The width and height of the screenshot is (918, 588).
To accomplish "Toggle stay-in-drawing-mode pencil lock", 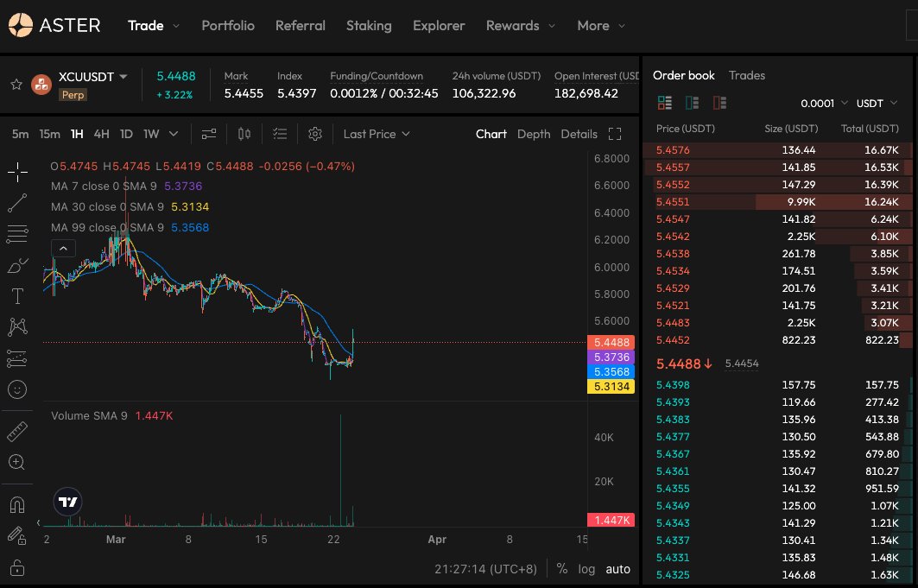I will [17, 535].
